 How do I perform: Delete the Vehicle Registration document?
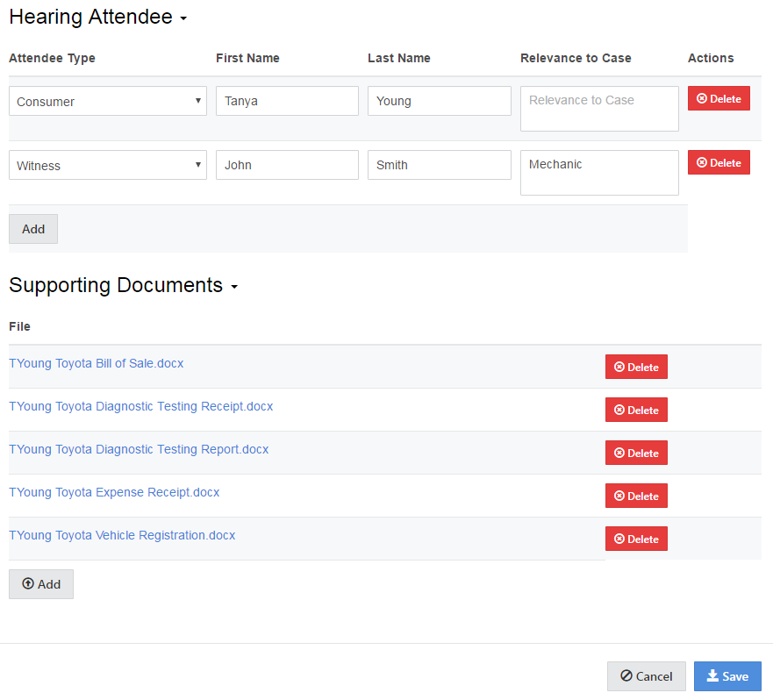(636, 539)
